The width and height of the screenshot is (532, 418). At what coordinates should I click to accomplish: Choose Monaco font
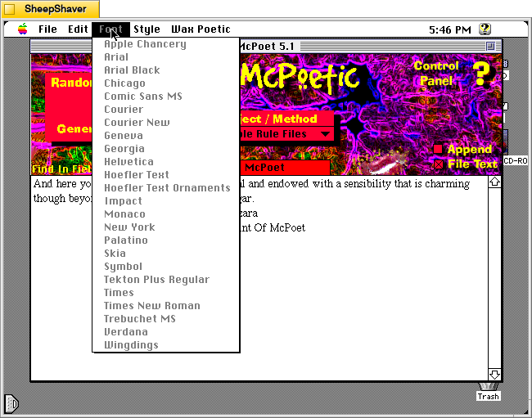coord(166,214)
